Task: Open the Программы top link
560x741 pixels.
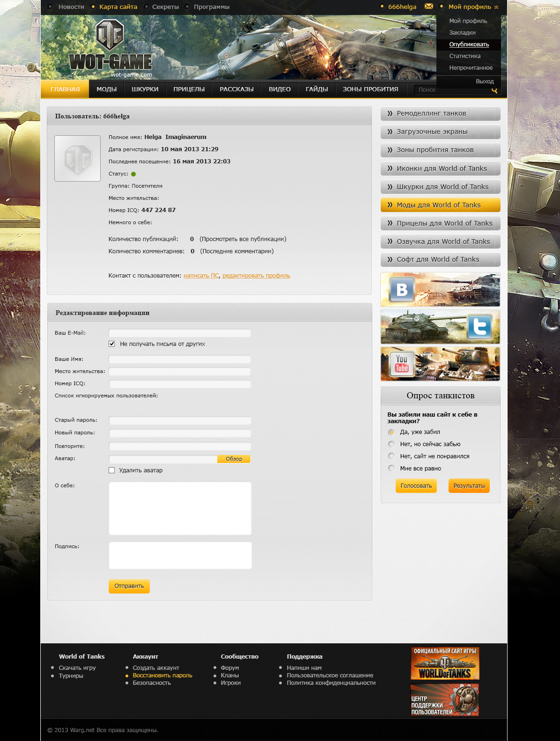Action: pos(212,7)
